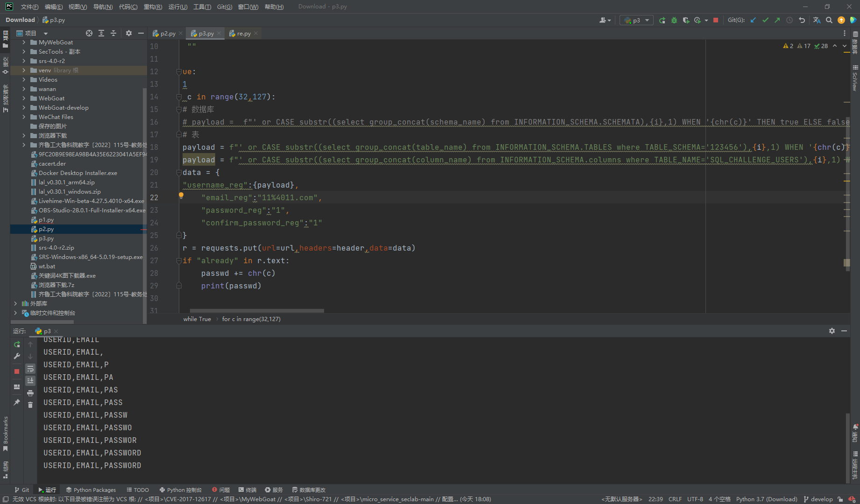Toggle scroll to end in Run console
The height and width of the screenshot is (504, 860).
point(30,381)
